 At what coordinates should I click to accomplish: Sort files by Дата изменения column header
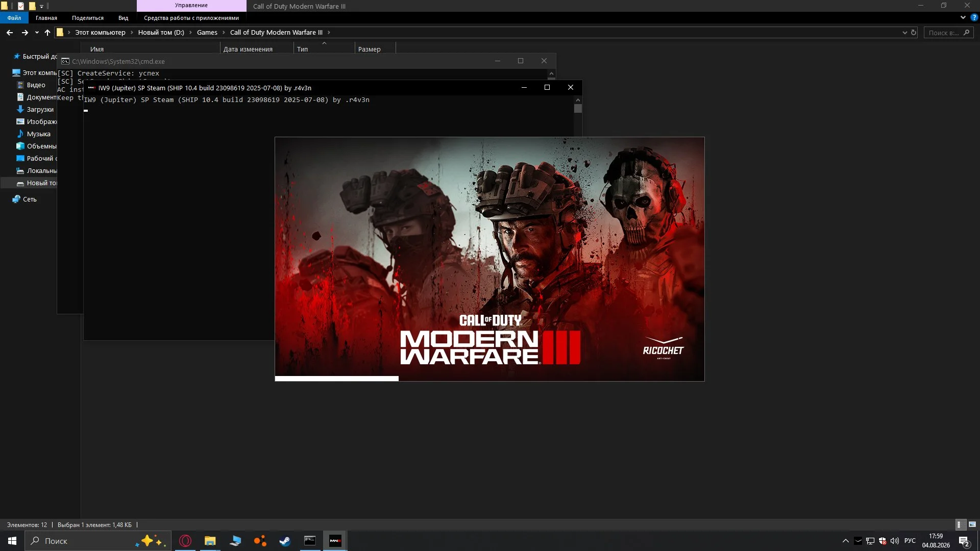248,49
